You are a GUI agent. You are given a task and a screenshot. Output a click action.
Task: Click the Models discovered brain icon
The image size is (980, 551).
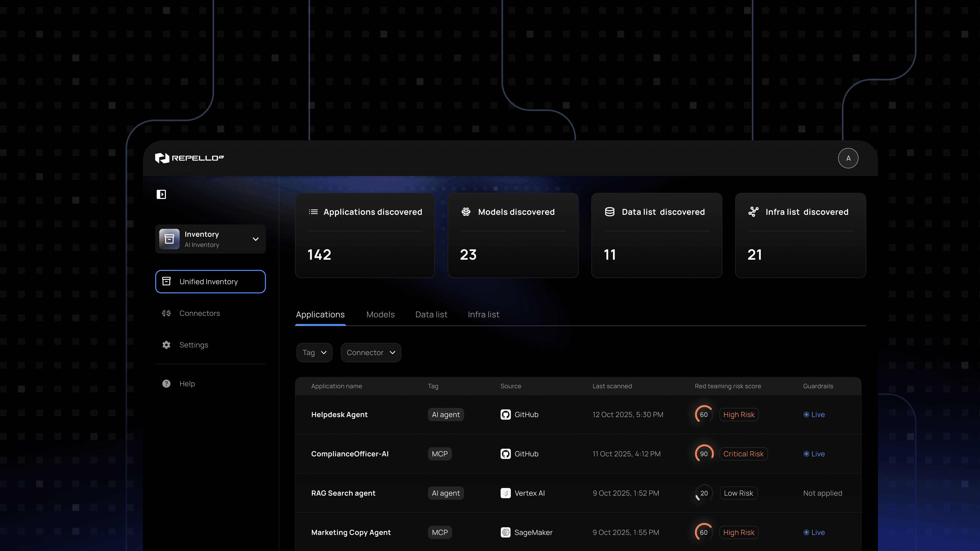(466, 212)
